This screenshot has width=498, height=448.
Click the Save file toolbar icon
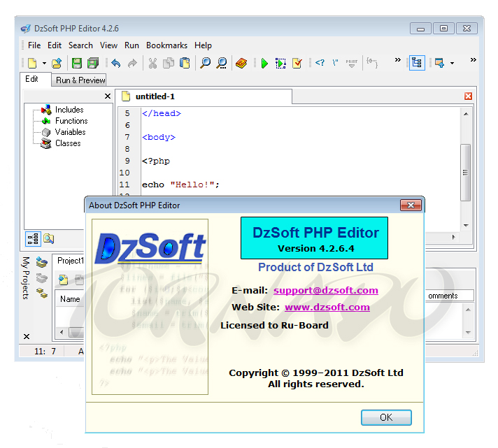tap(77, 63)
